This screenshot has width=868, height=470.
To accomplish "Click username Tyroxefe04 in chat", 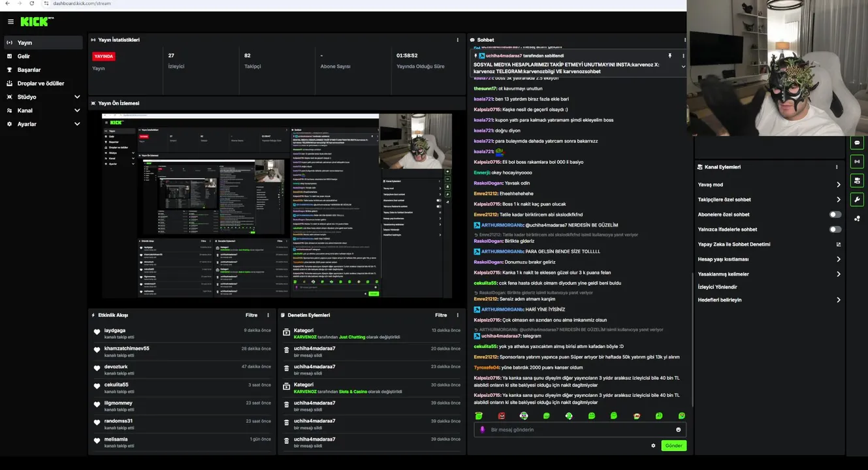I will (x=487, y=368).
